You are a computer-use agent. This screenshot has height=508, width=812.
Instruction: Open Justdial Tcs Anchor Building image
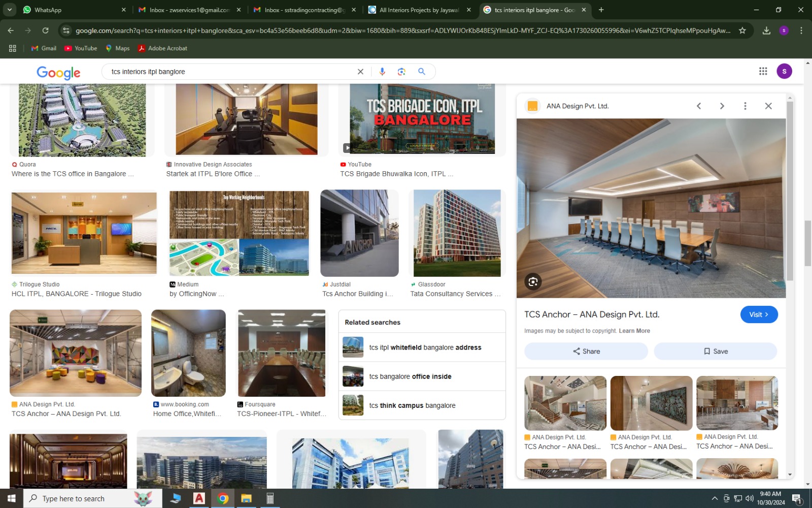359,233
